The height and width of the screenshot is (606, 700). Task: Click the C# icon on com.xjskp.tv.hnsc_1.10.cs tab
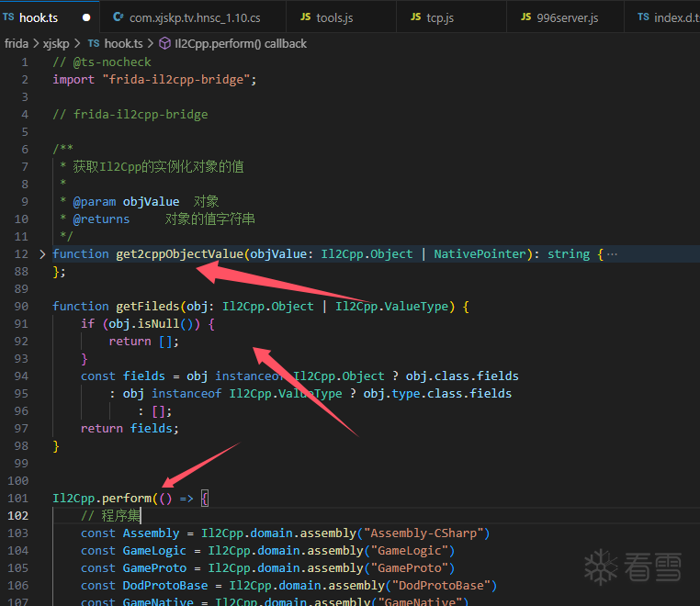(x=118, y=17)
